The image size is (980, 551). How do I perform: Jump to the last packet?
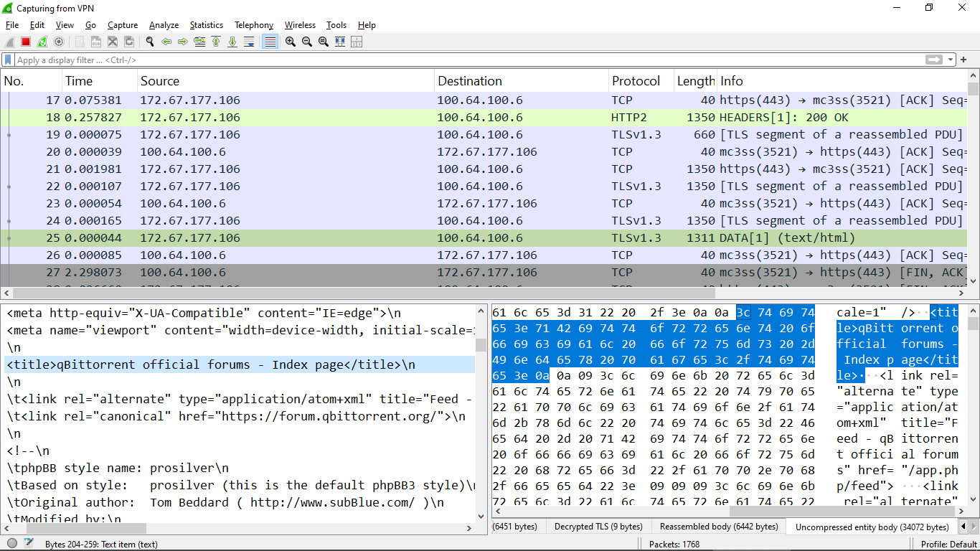(x=232, y=42)
